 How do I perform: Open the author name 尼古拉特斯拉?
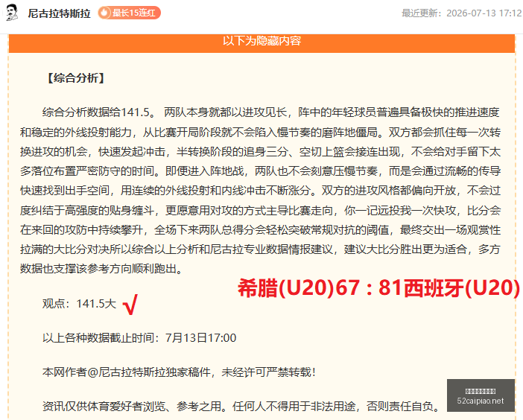coord(59,13)
